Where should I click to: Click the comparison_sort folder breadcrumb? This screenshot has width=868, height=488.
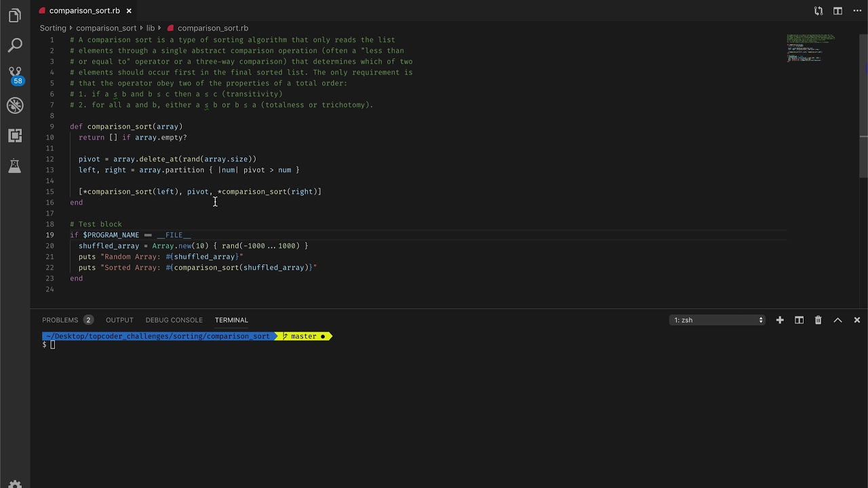click(106, 28)
